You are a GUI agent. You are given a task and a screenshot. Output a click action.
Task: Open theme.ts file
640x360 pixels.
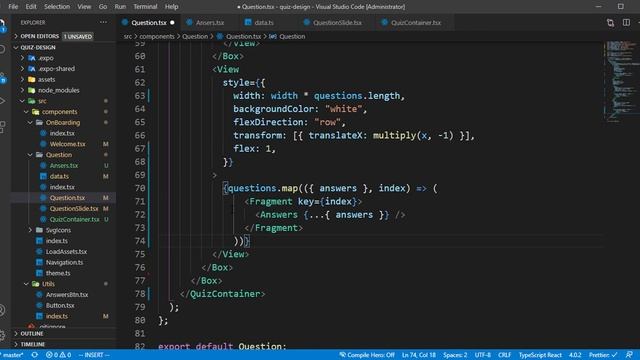[58, 273]
